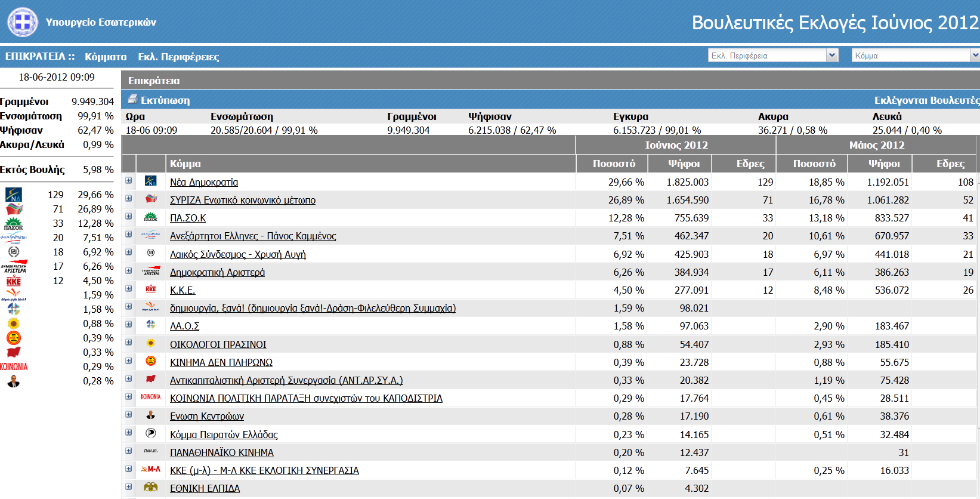Open the Κόμματα menu item
This screenshot has height=499, width=980.
106,57
